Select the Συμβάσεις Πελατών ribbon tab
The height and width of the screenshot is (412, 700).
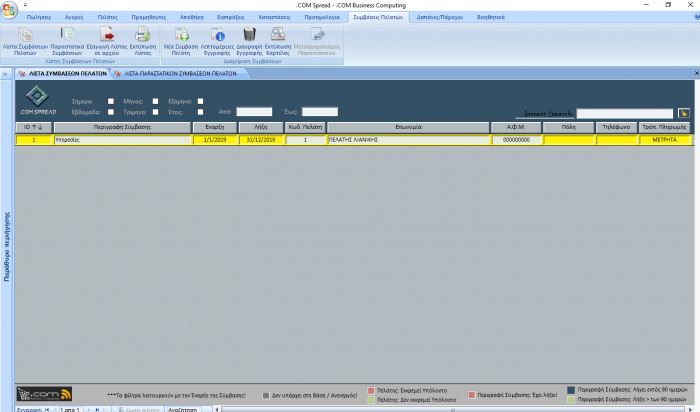[x=378, y=17]
